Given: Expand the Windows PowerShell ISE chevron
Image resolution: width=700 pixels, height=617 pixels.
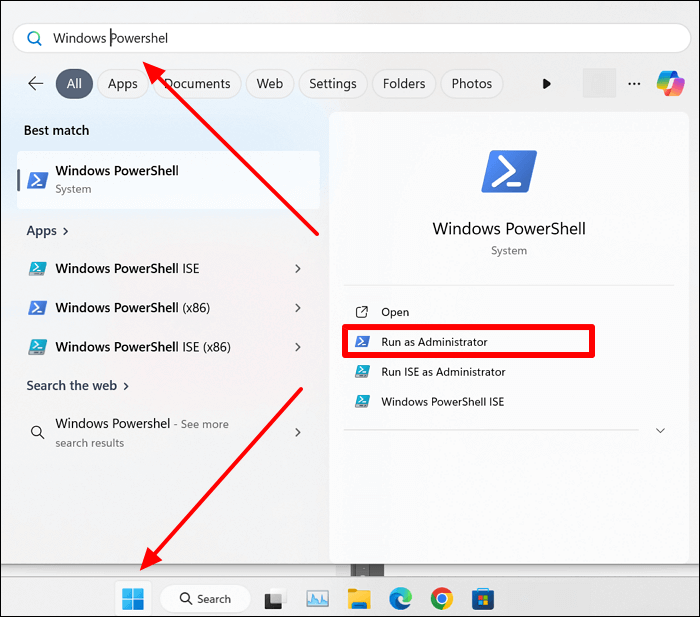Looking at the screenshot, I should (298, 268).
